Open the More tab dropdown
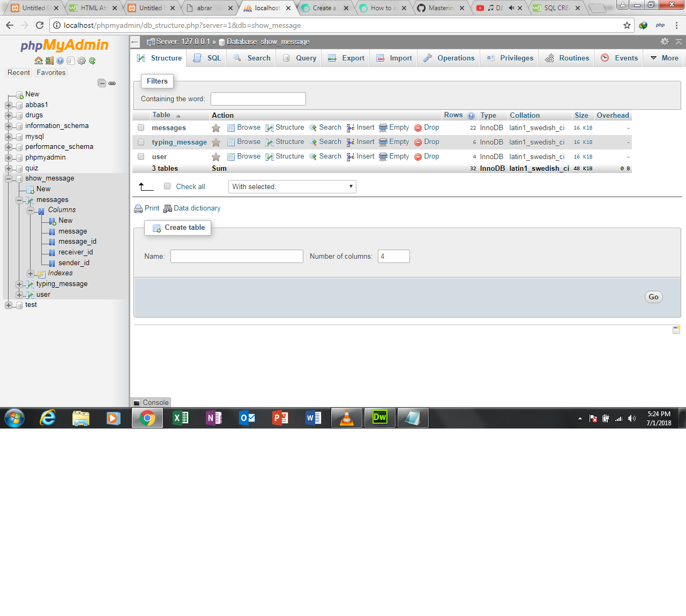The height and width of the screenshot is (616, 686). pyautogui.click(x=664, y=58)
